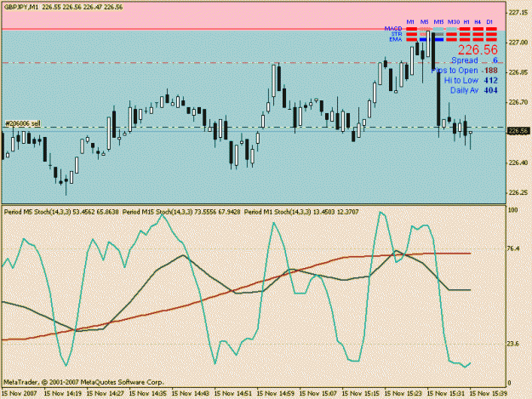Click the red EMA signal bar under M1
Image resolution: width=532 pixels, height=399 pixels.
(x=411, y=40)
